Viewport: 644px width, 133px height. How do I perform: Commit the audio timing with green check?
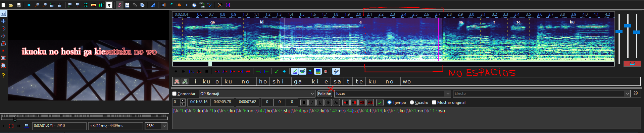277,71
